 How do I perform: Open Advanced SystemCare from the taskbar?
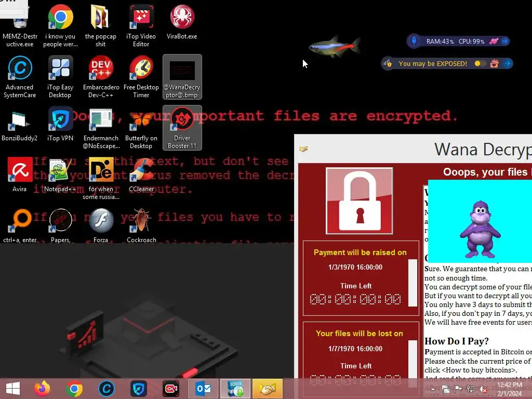106,389
